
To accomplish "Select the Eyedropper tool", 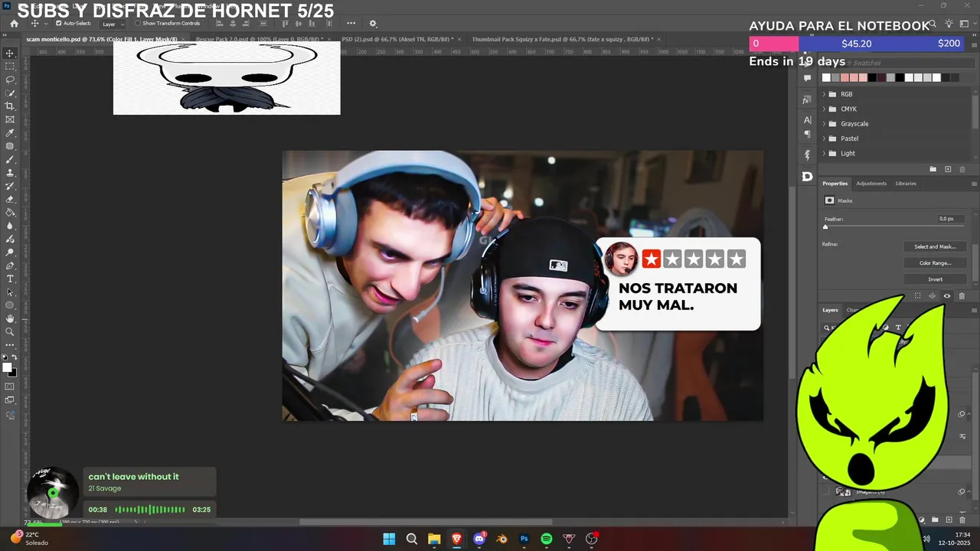I will pyautogui.click(x=10, y=133).
